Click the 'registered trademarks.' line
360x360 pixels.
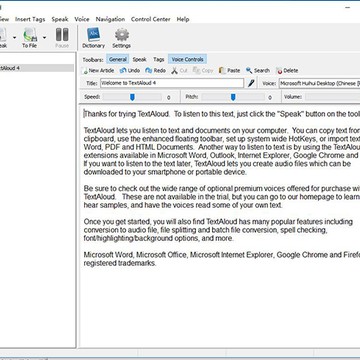tap(120, 263)
